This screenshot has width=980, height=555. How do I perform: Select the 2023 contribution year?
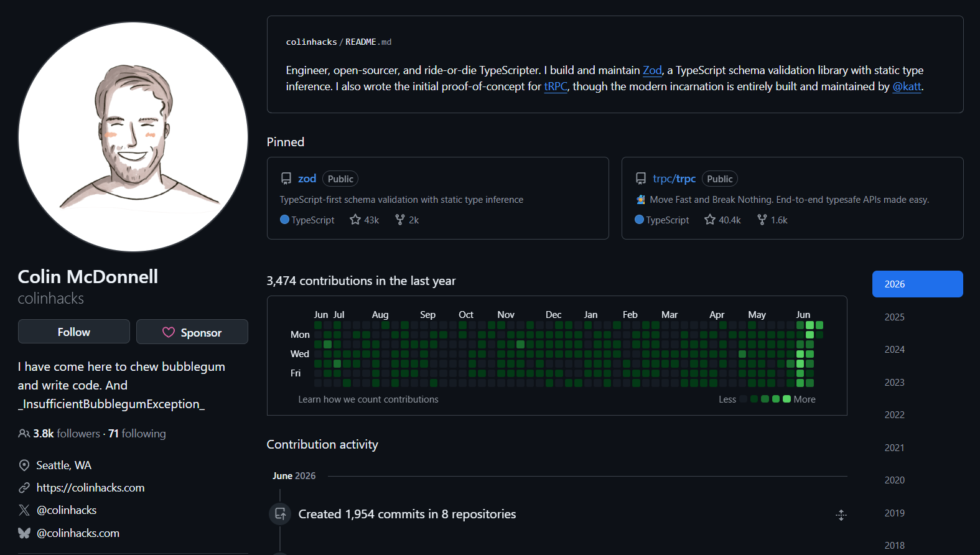pos(918,382)
